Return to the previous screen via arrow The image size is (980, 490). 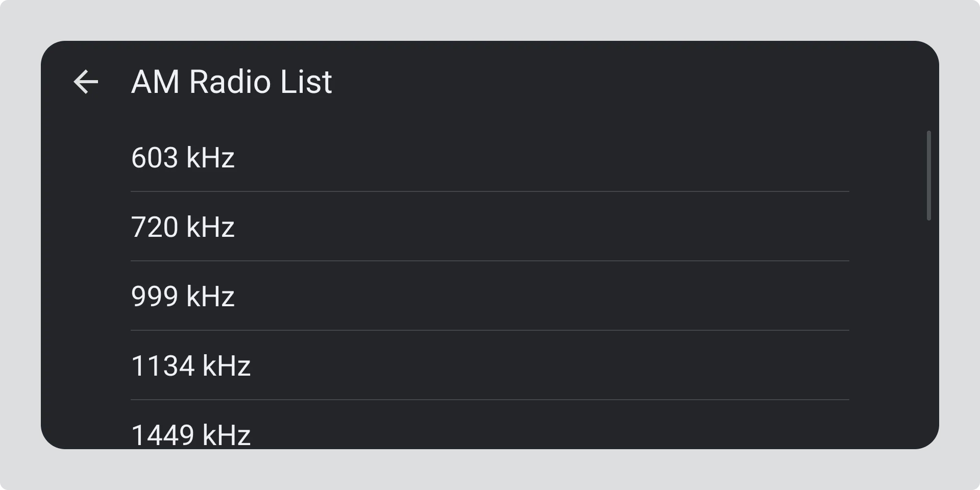click(86, 82)
